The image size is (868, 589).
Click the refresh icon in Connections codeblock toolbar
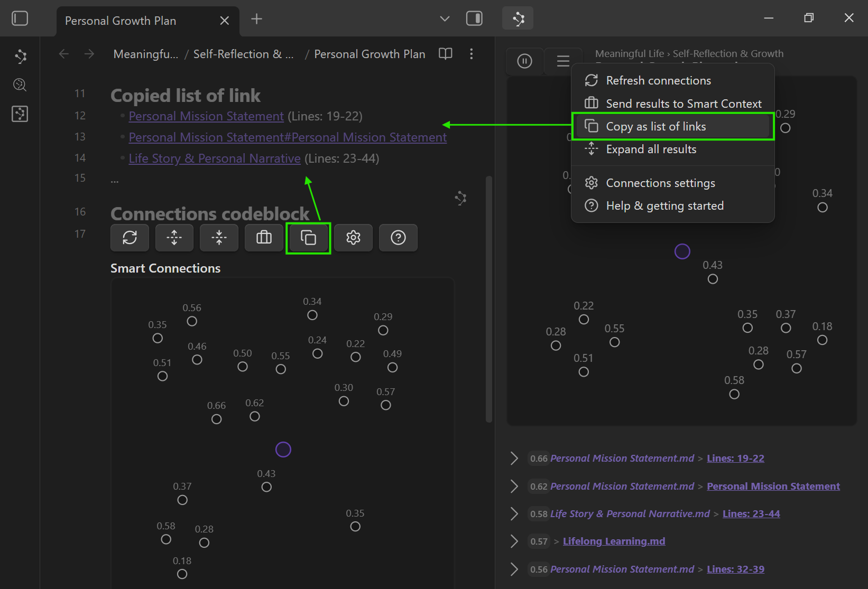click(x=130, y=238)
